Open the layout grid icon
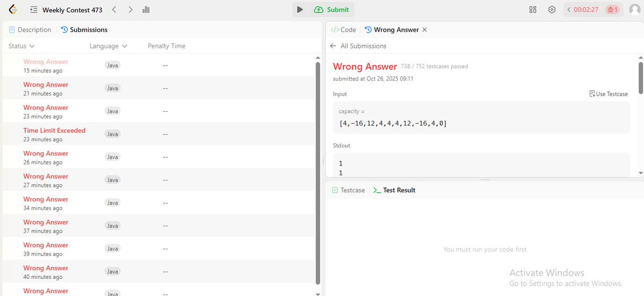The width and height of the screenshot is (644, 296). point(533,10)
